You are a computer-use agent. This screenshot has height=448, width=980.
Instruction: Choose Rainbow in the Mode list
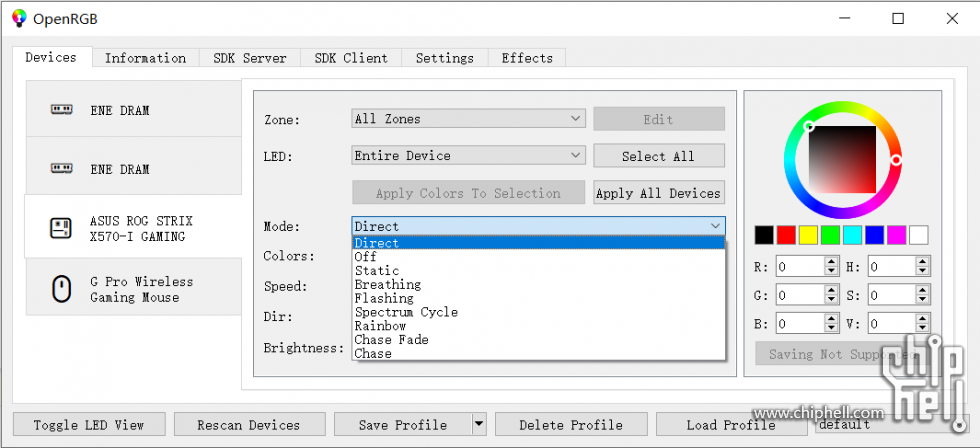[x=538, y=326]
